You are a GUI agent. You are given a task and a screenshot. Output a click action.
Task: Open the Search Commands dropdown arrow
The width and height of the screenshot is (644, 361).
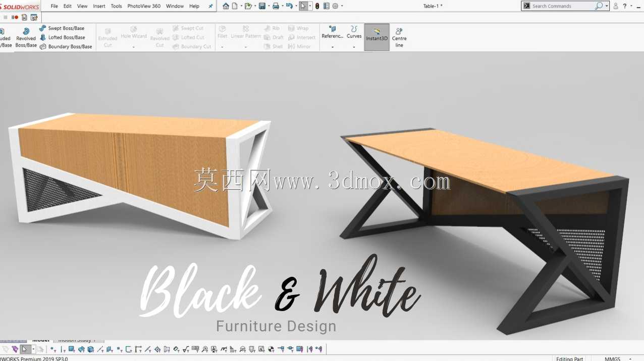pos(607,6)
